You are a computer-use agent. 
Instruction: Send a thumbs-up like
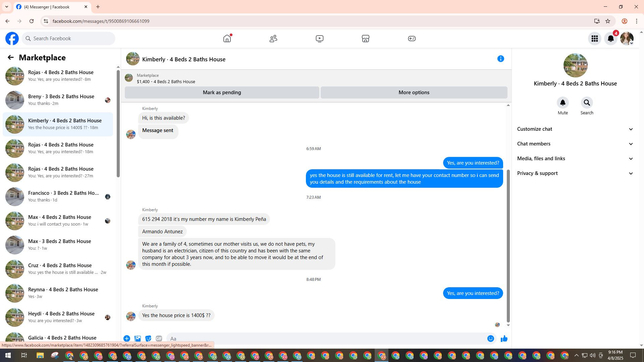[504, 339]
